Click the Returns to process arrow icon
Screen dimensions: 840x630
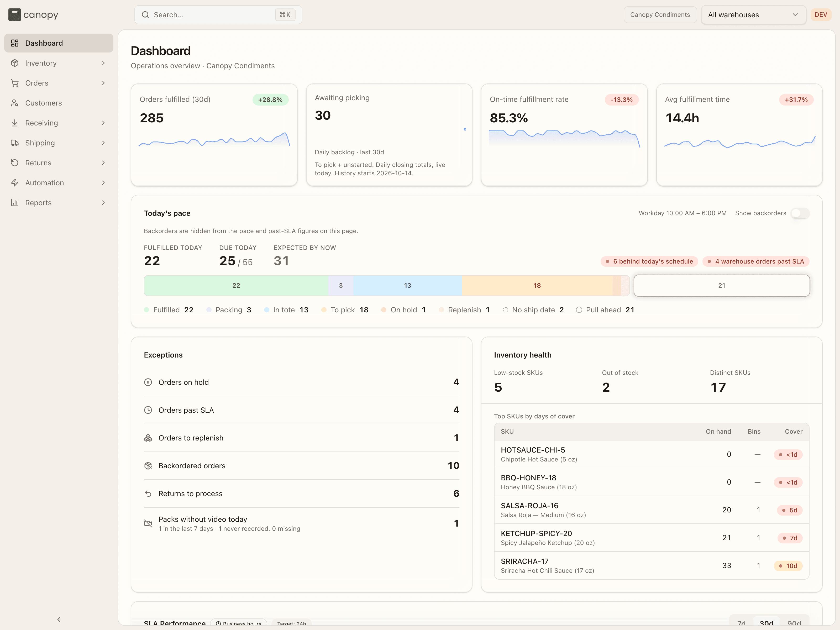point(148,493)
